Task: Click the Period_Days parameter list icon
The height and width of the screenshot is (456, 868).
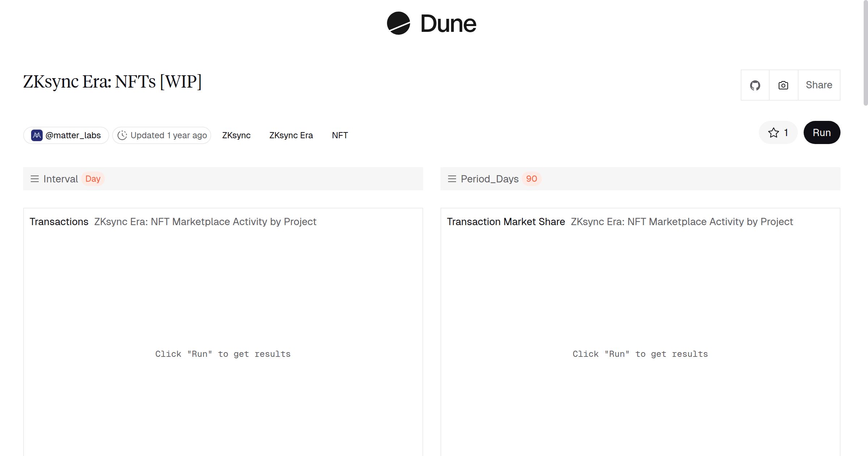Action: [x=452, y=179]
